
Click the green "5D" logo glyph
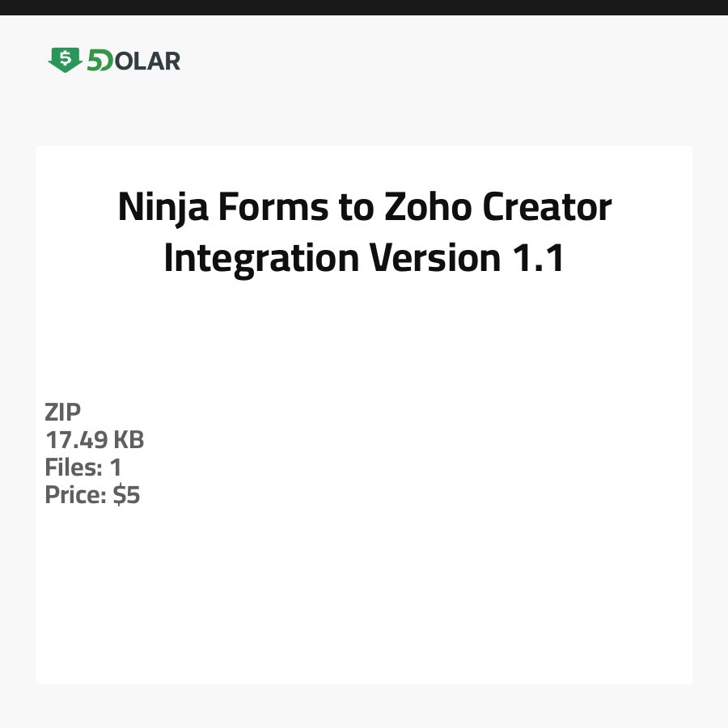99,61
